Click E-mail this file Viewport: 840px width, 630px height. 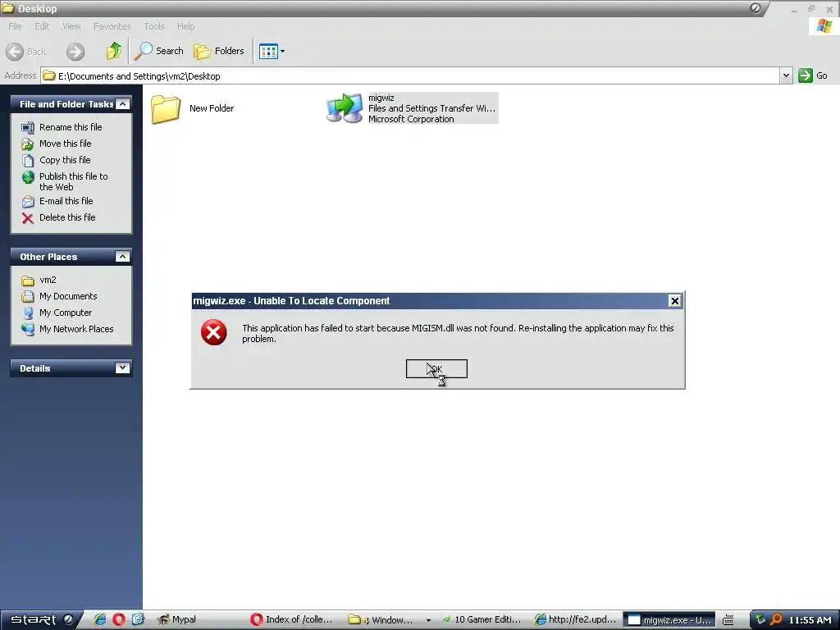66,201
